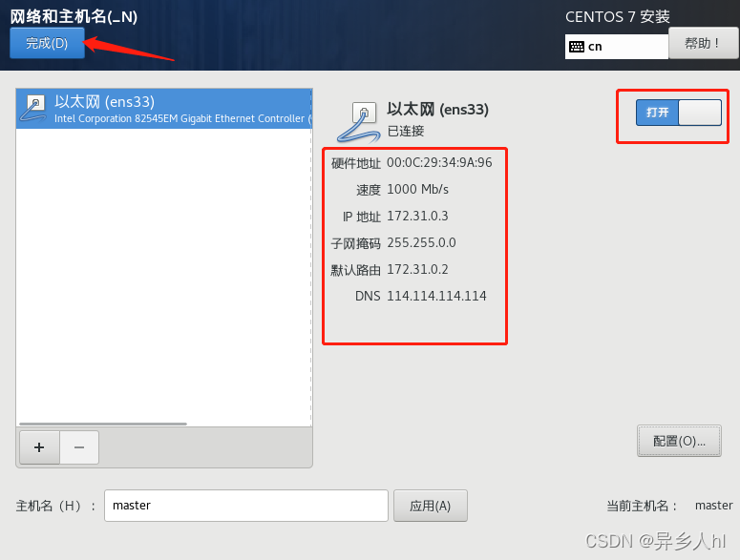Click the horizontal scrollbar under the device list
740x560 pixels.
(x=103, y=424)
